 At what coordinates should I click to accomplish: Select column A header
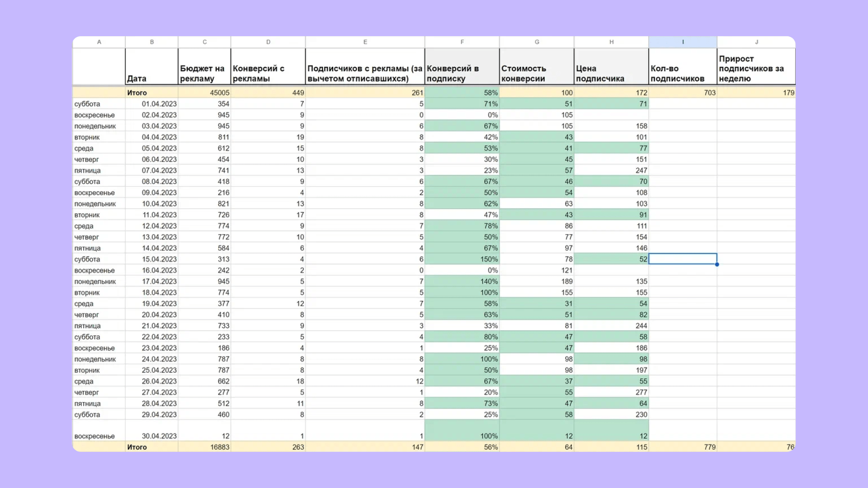(99, 42)
